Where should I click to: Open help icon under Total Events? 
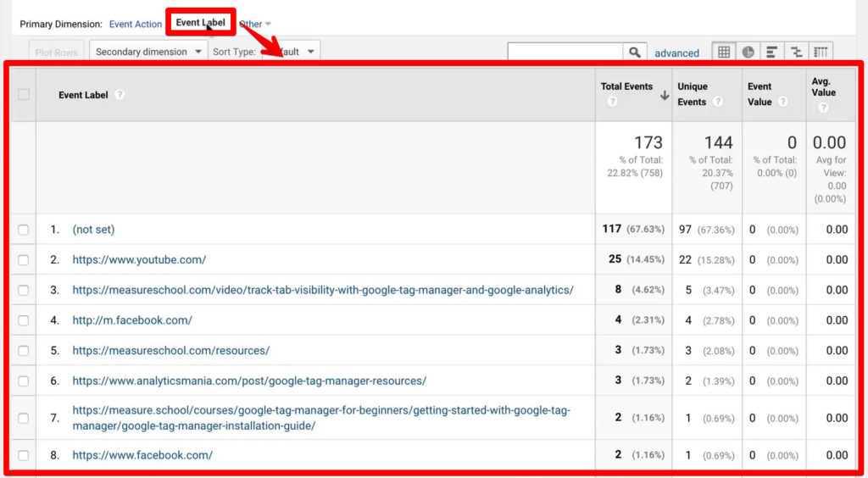point(612,102)
